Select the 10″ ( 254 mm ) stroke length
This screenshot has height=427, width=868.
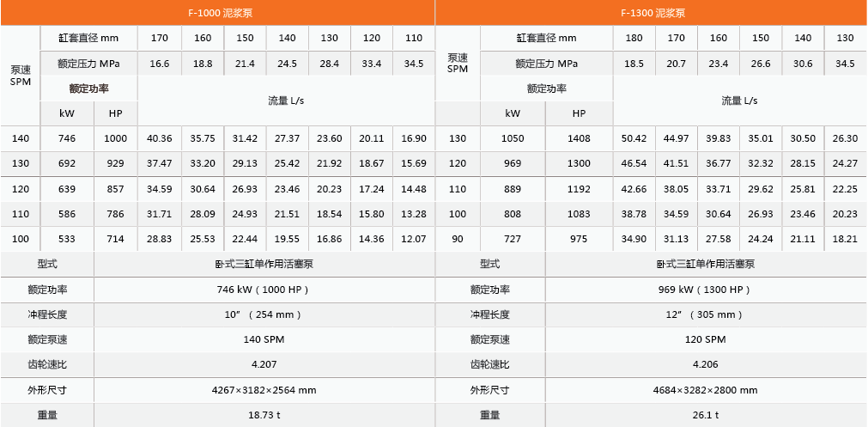[x=264, y=314]
